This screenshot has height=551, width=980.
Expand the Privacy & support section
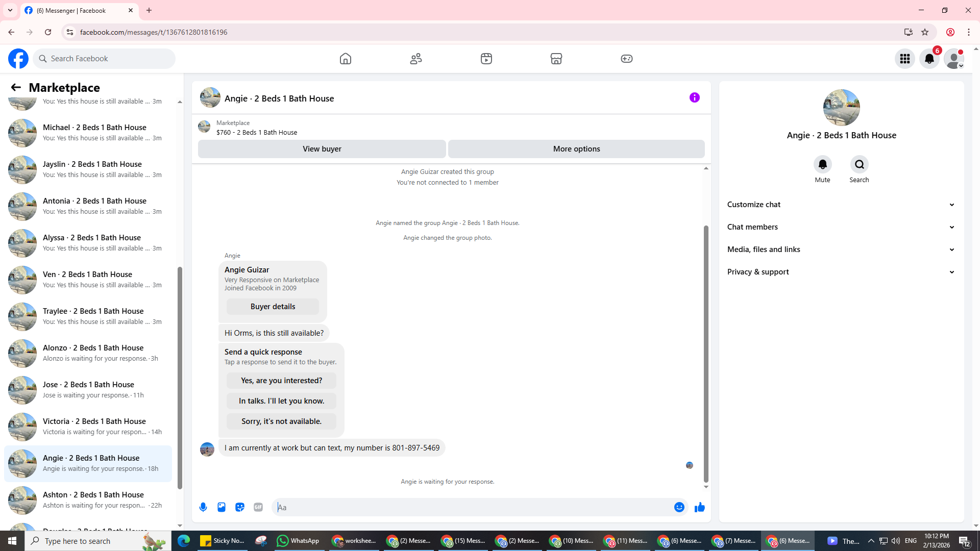(841, 272)
